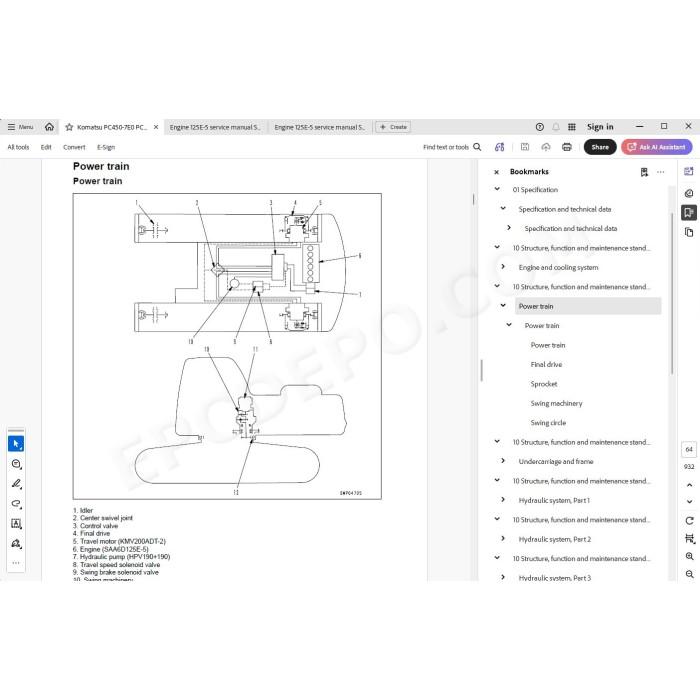The width and height of the screenshot is (700, 700).
Task: Open the Convert menu
Action: (x=74, y=147)
